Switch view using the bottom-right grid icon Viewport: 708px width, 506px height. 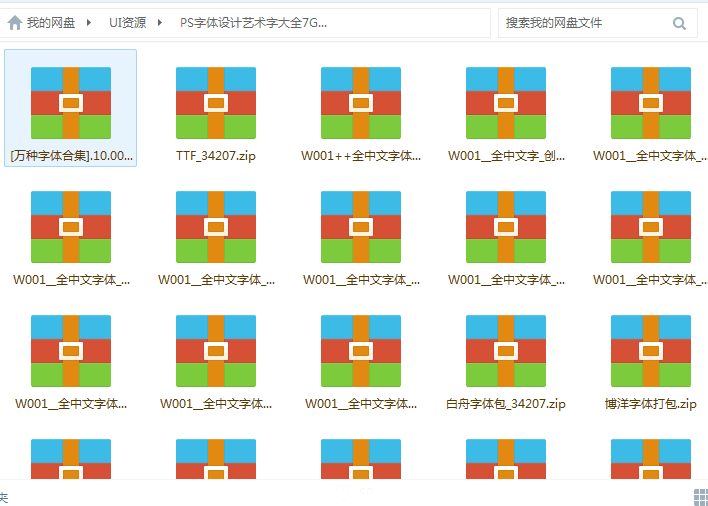[x=700, y=496]
